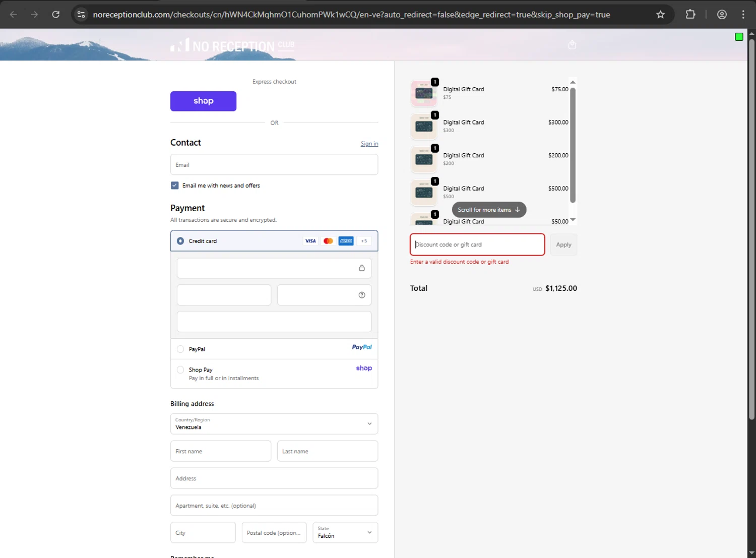756x558 pixels.
Task: Click the Apply discount button
Action: coord(563,244)
